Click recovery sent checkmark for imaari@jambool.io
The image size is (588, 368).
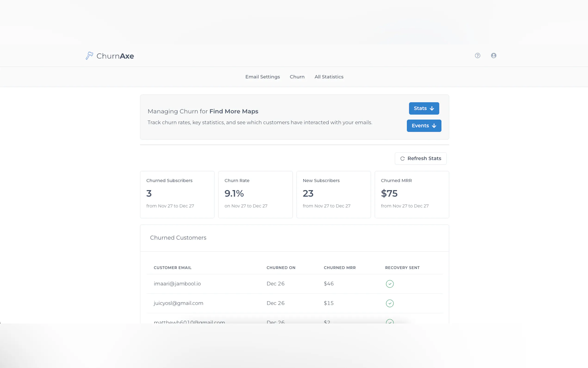(x=389, y=284)
